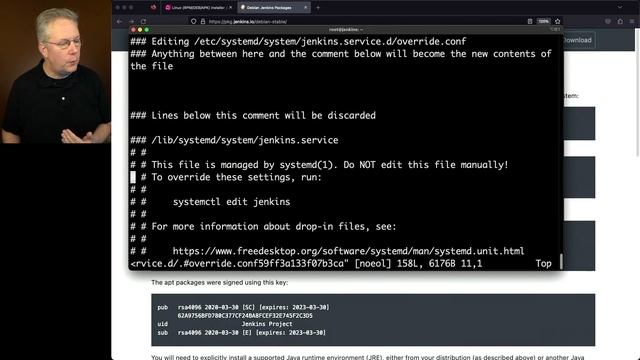The image size is (640, 360).
Task: Click 'Lines below this comment will be discarded'
Action: (263, 116)
